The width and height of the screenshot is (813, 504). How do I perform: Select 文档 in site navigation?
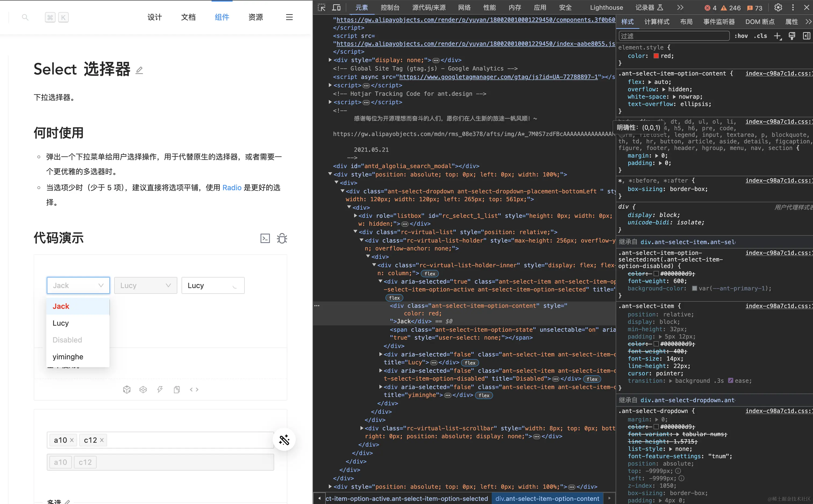click(188, 17)
